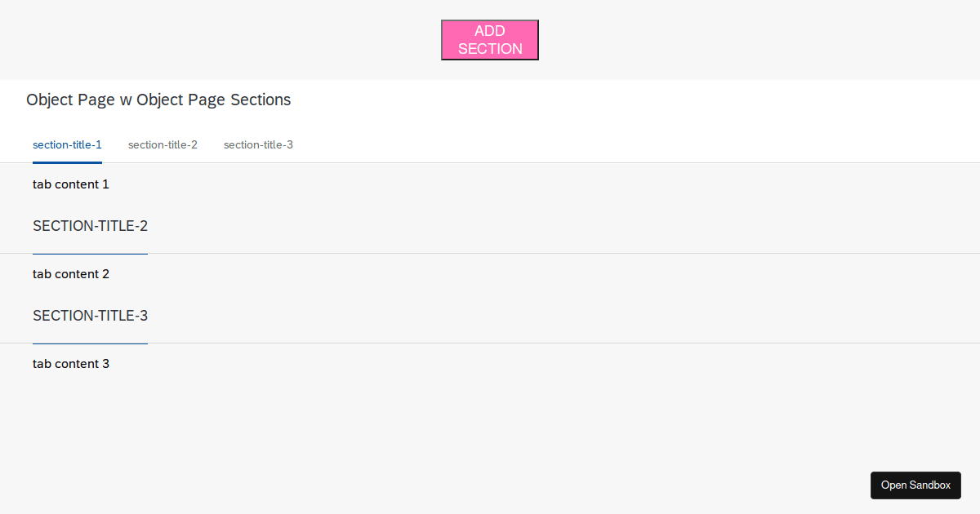Open Sandbox via the dark bottom-right button
The image size is (980, 514).
point(915,485)
